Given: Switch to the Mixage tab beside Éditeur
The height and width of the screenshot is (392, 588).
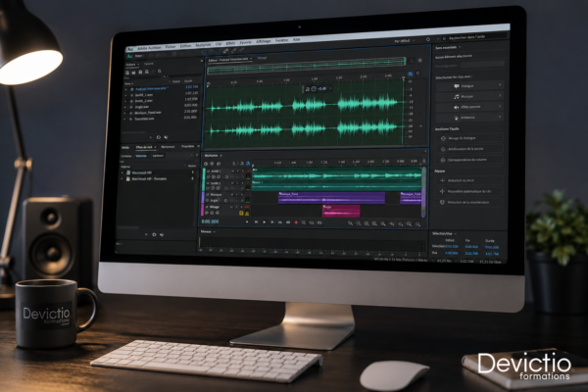Looking at the screenshot, I should 263,58.
